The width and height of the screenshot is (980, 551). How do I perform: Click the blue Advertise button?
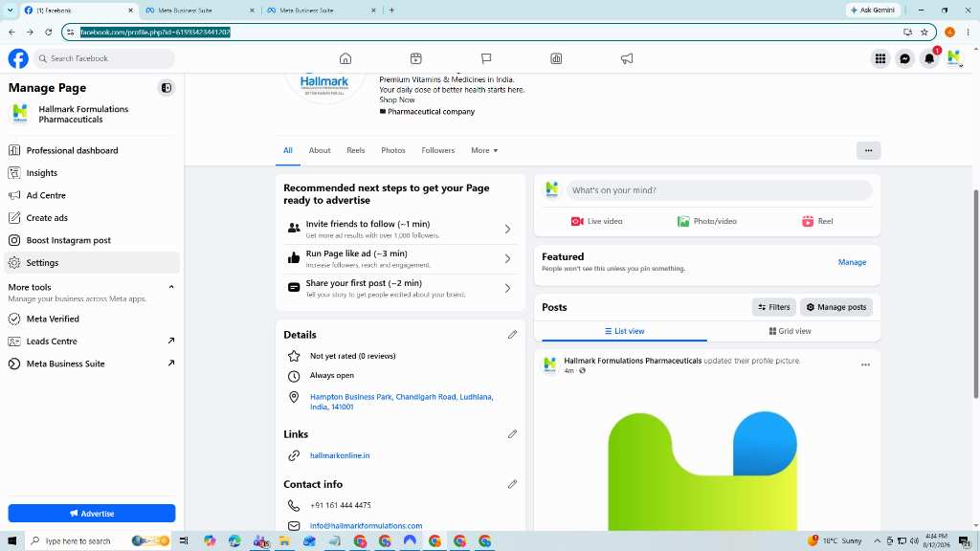coord(92,514)
